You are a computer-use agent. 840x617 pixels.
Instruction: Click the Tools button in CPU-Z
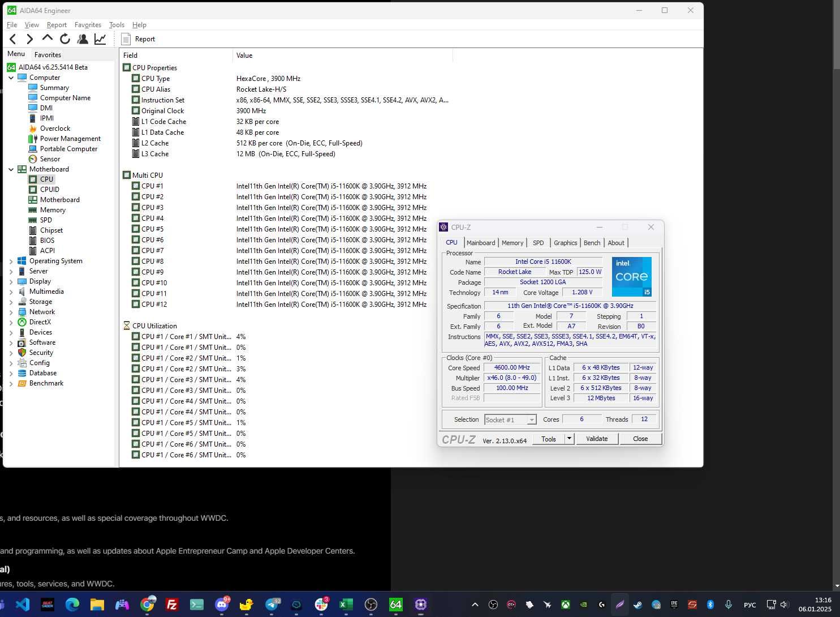pyautogui.click(x=549, y=439)
